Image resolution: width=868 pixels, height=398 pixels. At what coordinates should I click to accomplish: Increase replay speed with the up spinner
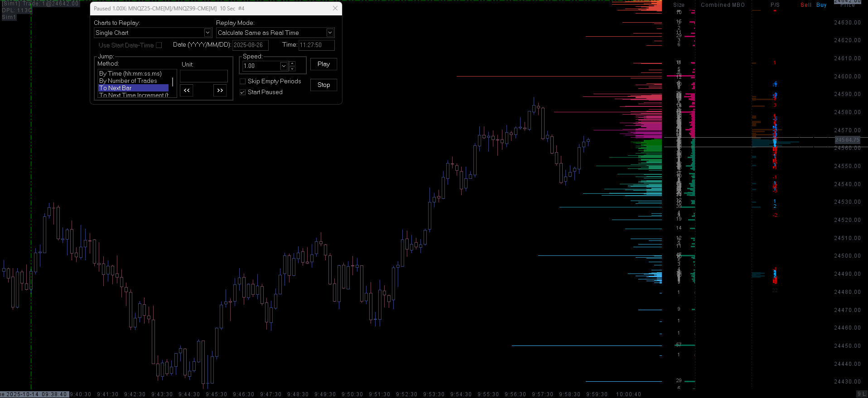292,63
